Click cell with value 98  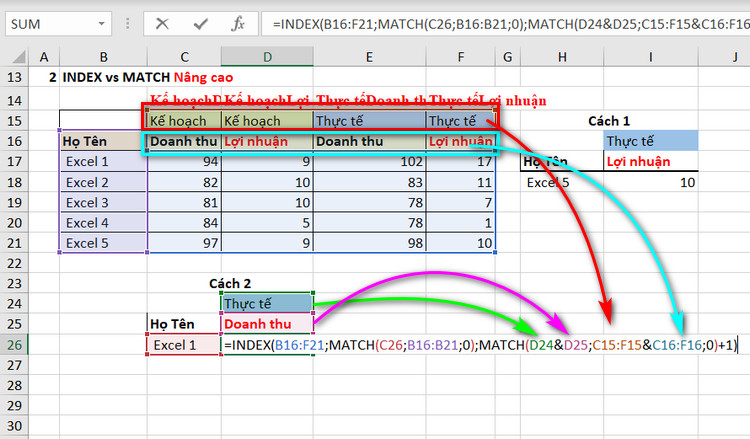pos(369,243)
